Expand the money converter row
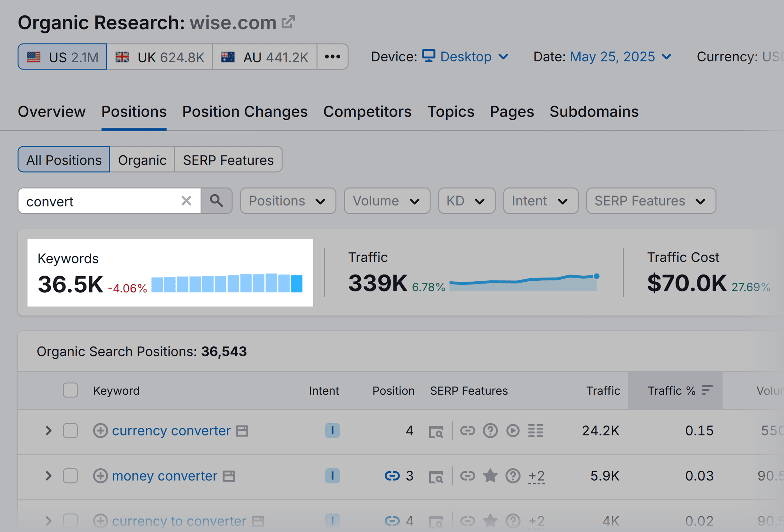The image size is (784, 532). [x=49, y=476]
